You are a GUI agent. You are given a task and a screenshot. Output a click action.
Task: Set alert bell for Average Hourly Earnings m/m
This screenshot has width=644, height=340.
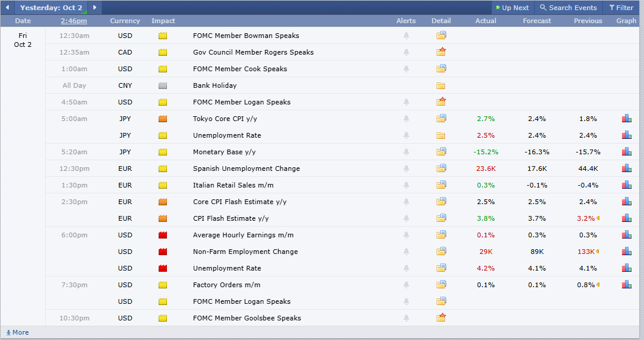(406, 235)
